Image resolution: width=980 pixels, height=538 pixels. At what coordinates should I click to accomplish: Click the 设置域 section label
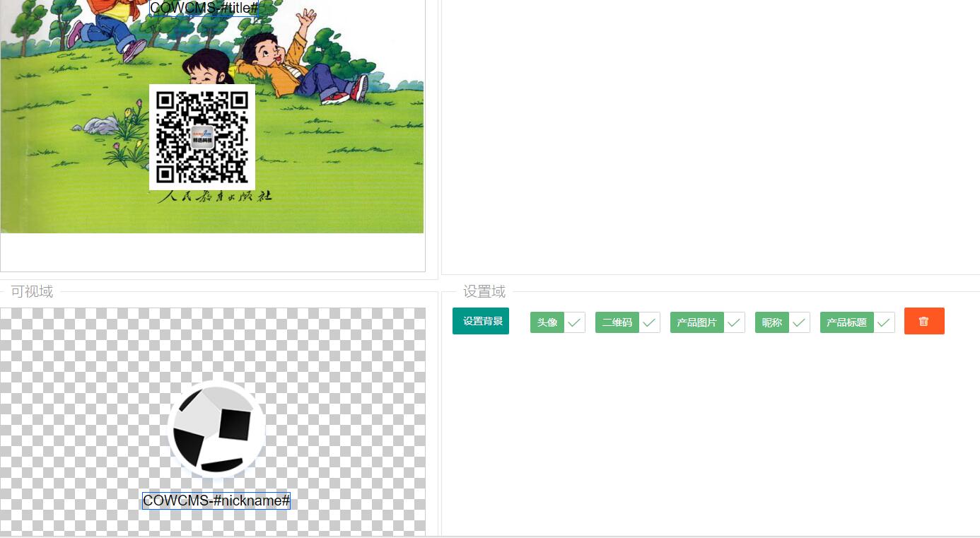(x=484, y=291)
